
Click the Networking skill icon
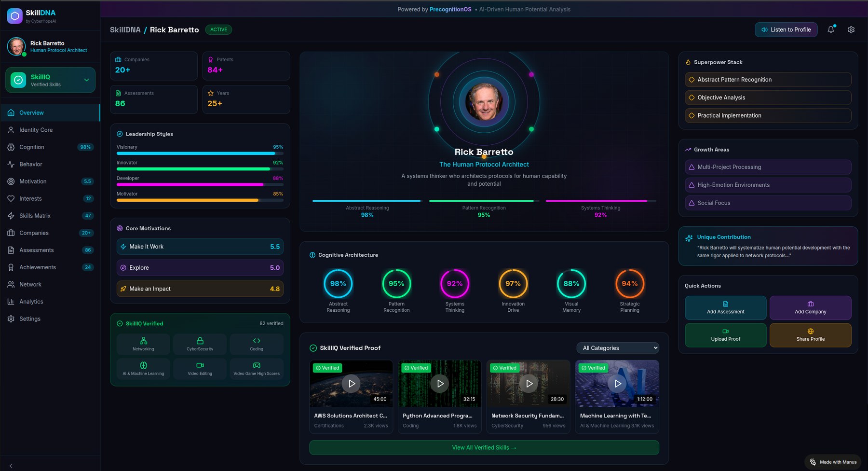[143, 341]
